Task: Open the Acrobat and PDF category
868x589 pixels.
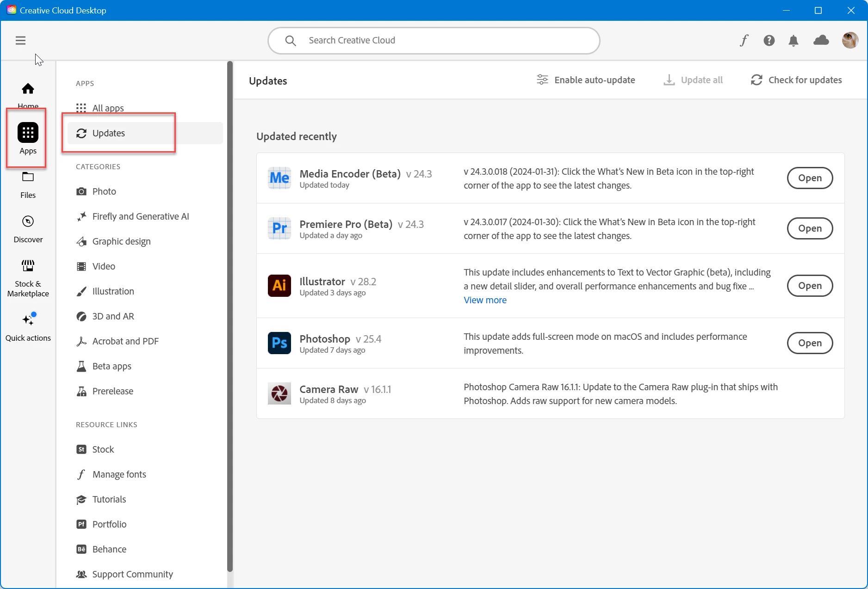Action: pyautogui.click(x=145, y=341)
